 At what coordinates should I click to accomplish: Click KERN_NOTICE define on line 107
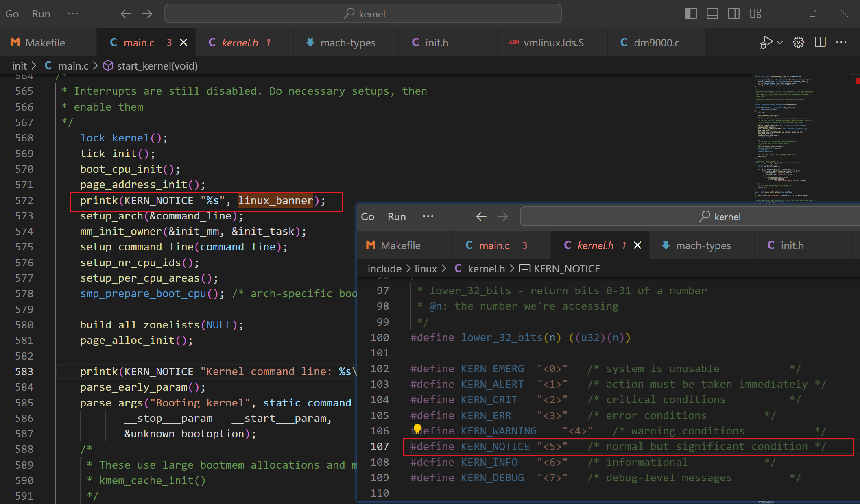tap(495, 446)
